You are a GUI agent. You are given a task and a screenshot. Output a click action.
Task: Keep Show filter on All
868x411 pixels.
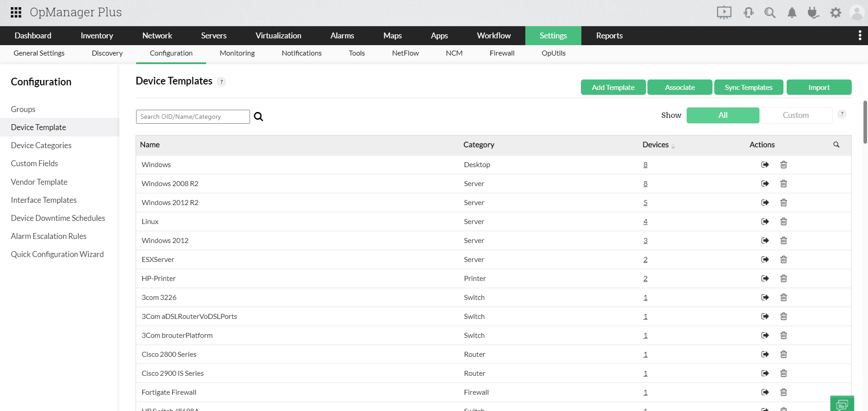click(722, 115)
